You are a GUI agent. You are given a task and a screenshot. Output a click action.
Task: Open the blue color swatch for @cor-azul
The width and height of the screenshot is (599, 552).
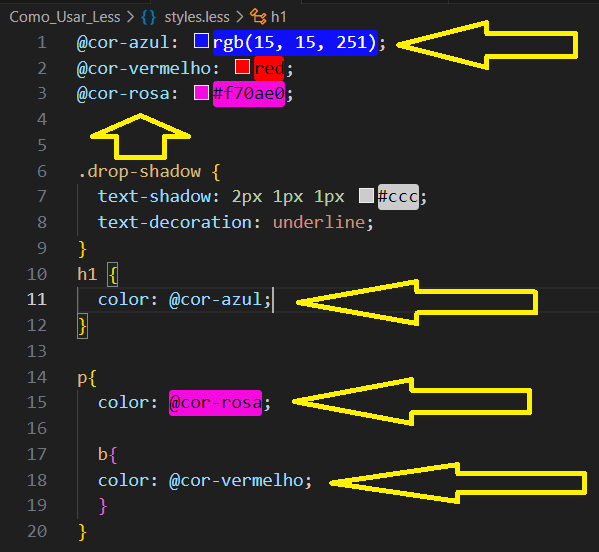pyautogui.click(x=201, y=40)
